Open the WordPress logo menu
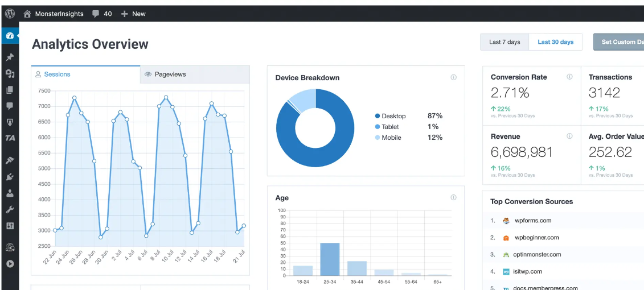Viewport: 644px width, 290px height. pos(10,14)
